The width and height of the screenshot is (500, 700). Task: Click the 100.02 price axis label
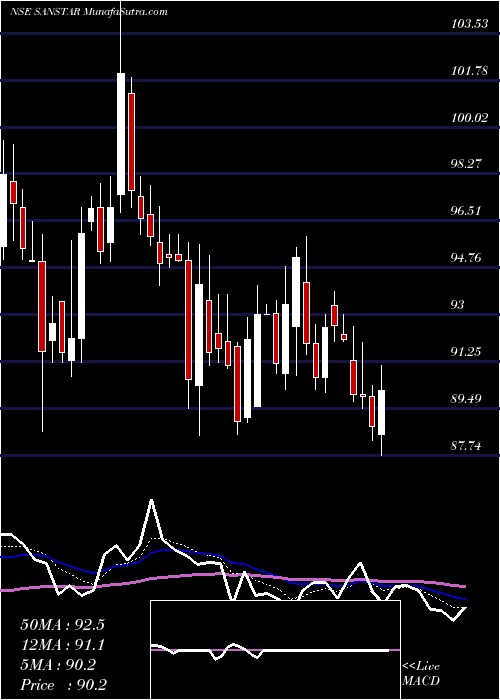(469, 118)
